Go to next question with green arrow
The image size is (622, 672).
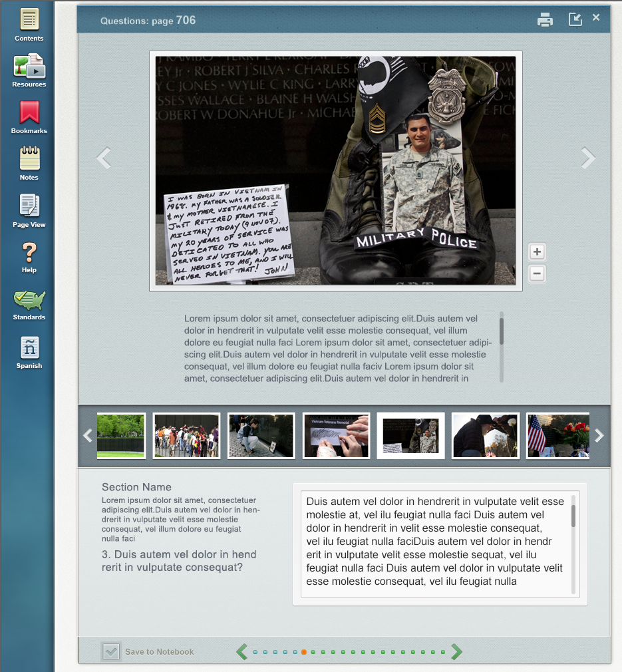pos(456,652)
